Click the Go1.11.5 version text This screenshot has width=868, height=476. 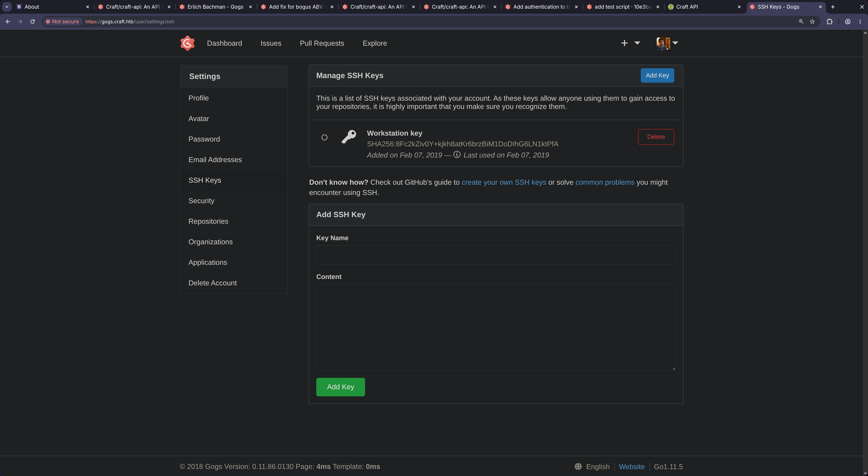[668, 466]
